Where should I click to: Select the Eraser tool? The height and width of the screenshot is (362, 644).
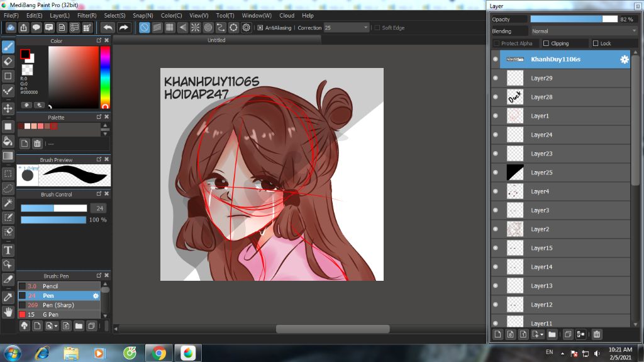(8, 62)
